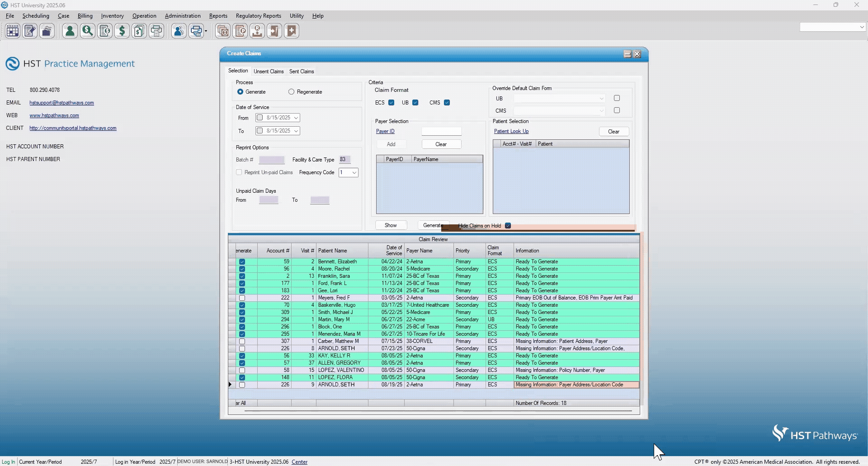Expand the CMS override claim form dropdown
The width and height of the screenshot is (868, 466).
pos(602,111)
